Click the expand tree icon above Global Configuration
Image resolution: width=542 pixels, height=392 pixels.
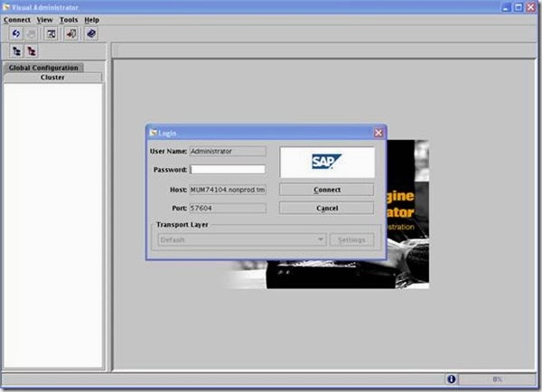(x=16, y=51)
